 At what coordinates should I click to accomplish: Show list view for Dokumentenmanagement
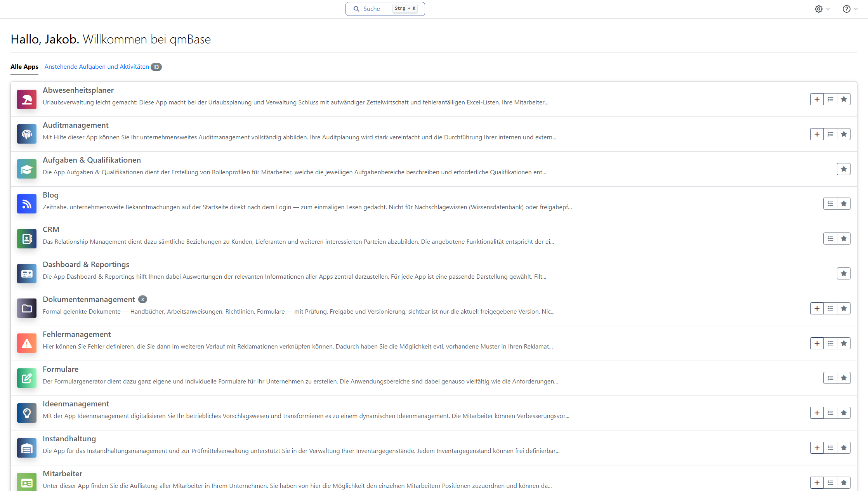(x=830, y=309)
